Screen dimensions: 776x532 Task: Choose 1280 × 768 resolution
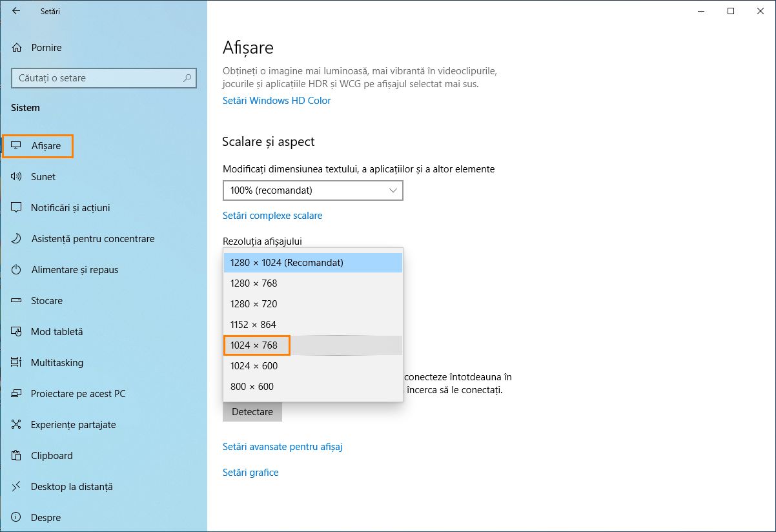tap(313, 283)
